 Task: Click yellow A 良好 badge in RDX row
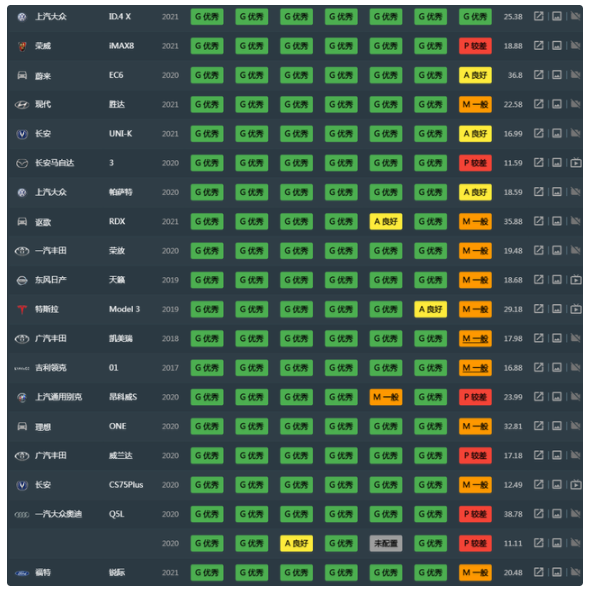click(386, 221)
